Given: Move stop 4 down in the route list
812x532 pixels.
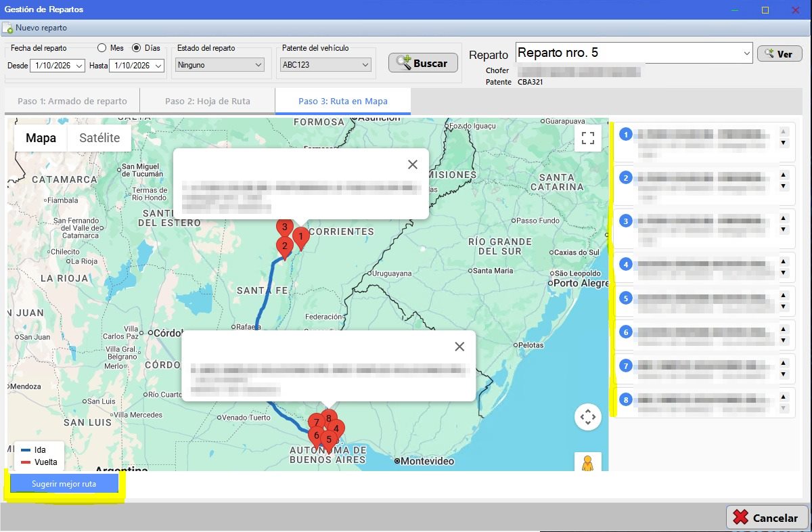Looking at the screenshot, I should coord(784,273).
